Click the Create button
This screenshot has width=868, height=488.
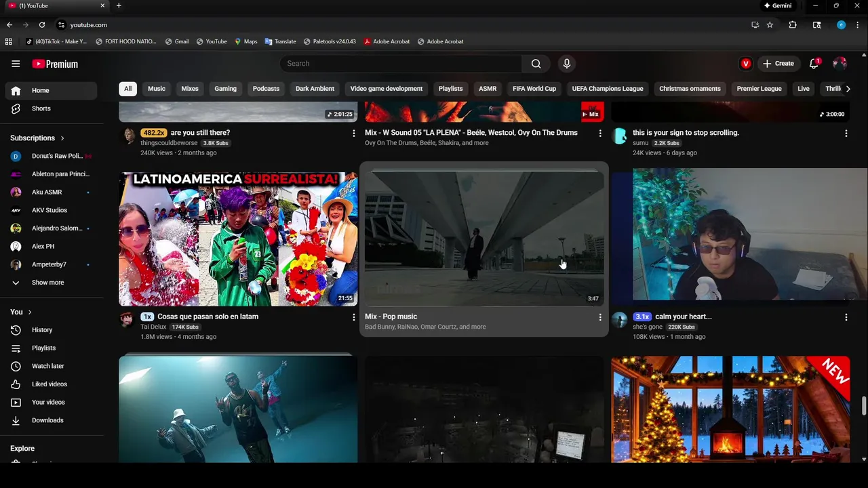coord(778,64)
